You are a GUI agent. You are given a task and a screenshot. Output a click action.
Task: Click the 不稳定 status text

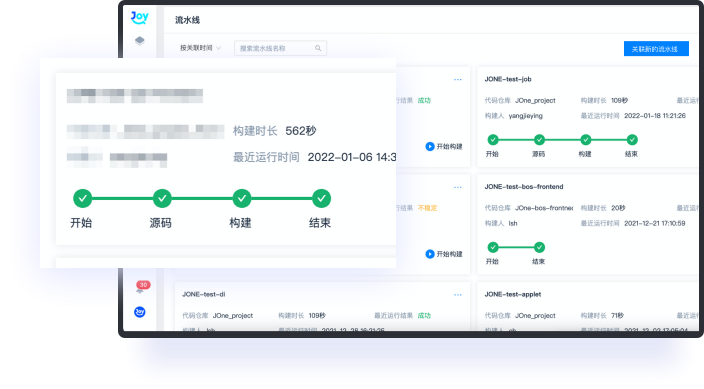pos(427,208)
